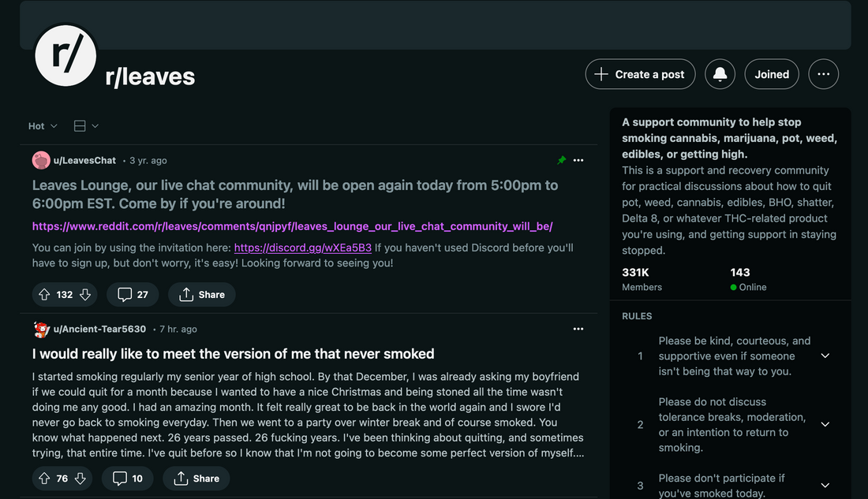Upvote the pinned Leaves Lounge post

45,294
